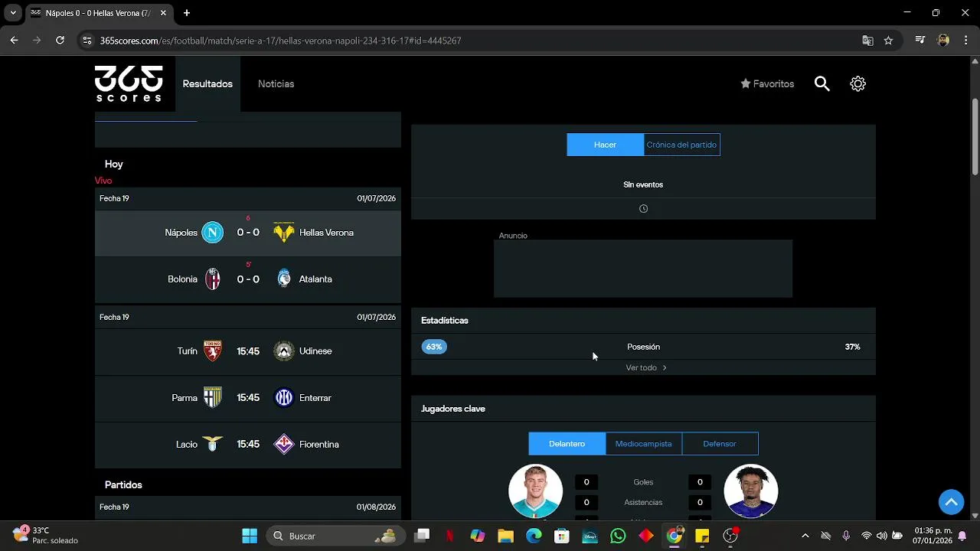Open the notification bell in taskbar
This screenshot has height=551, width=980.
[x=962, y=536]
